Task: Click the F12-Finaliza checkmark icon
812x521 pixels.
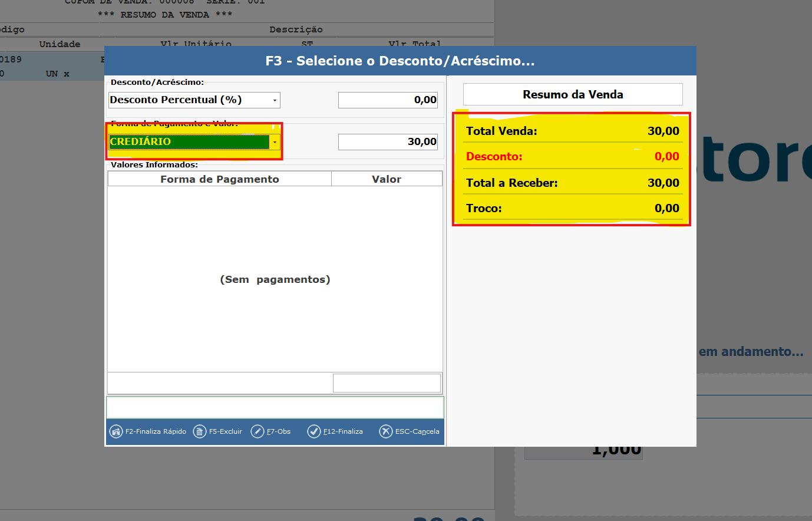Action: coord(314,431)
